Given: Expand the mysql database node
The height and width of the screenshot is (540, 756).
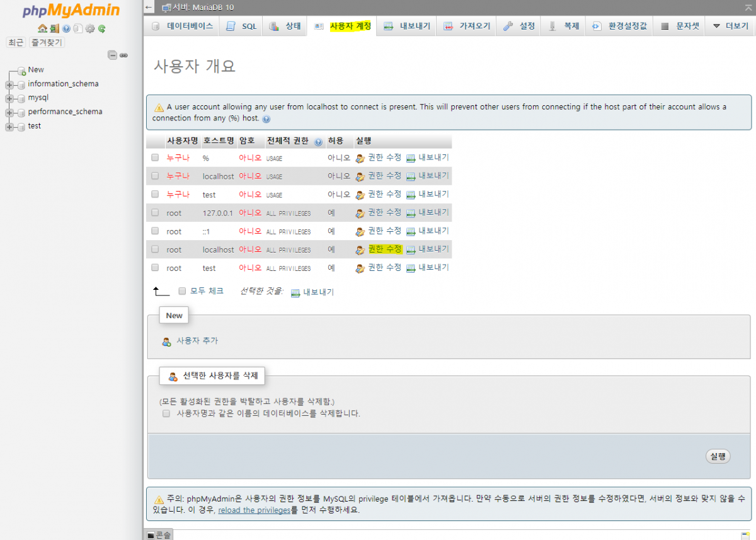Looking at the screenshot, I should pyautogui.click(x=9, y=98).
